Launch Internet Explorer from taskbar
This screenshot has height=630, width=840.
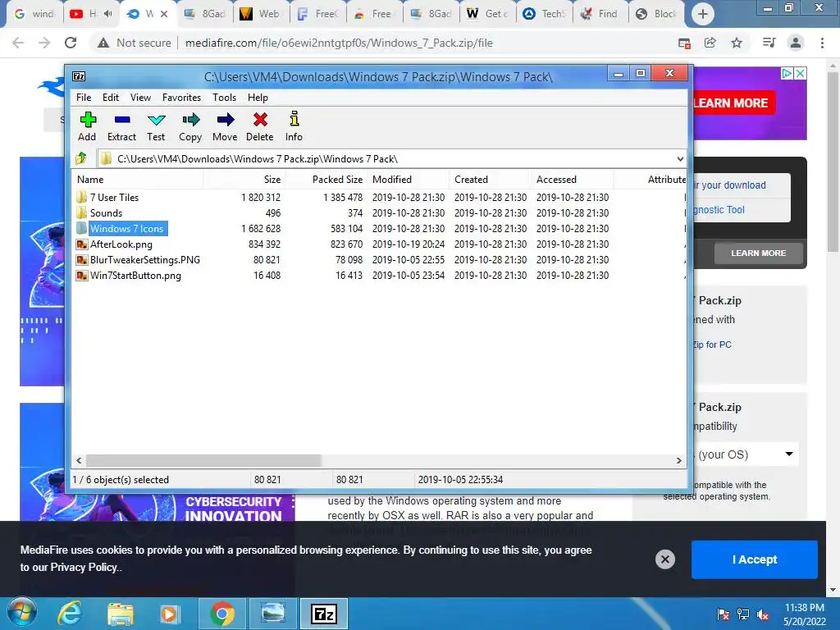(x=71, y=614)
